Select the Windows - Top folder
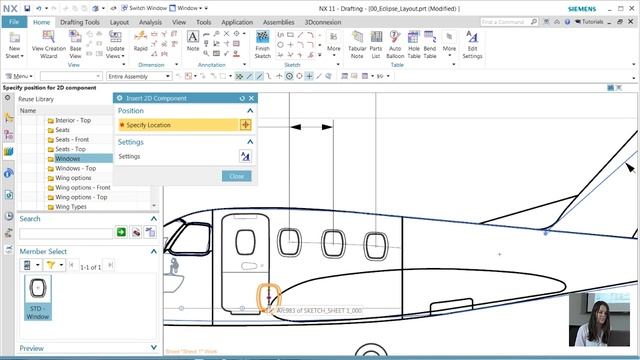The image size is (640, 360). [76, 168]
